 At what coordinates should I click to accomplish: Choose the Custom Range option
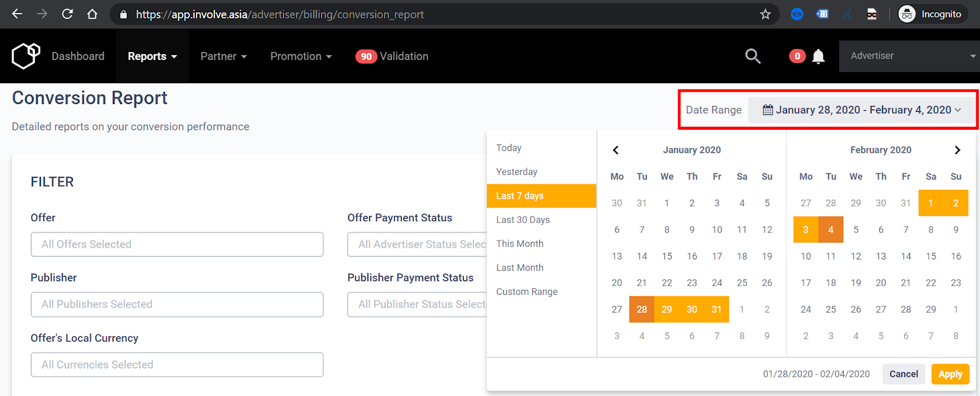pos(527,292)
